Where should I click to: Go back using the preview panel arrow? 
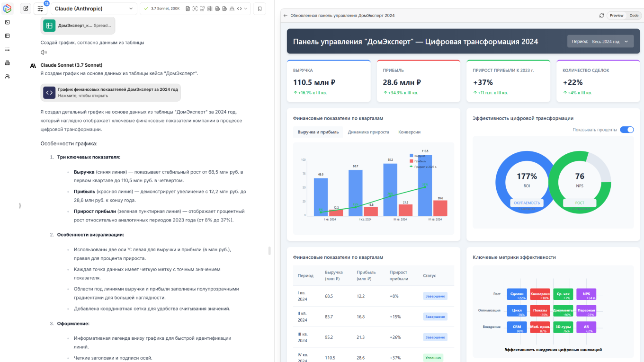tap(286, 16)
